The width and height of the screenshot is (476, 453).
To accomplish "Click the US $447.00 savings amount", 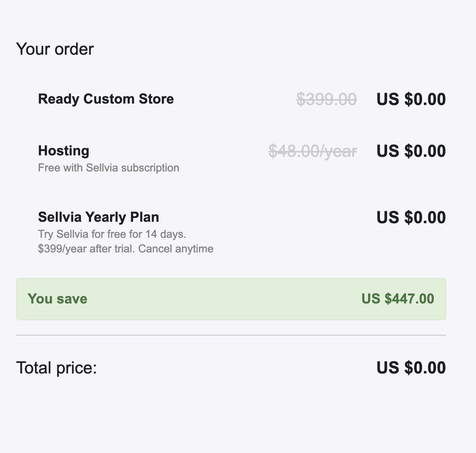I will 398,299.
